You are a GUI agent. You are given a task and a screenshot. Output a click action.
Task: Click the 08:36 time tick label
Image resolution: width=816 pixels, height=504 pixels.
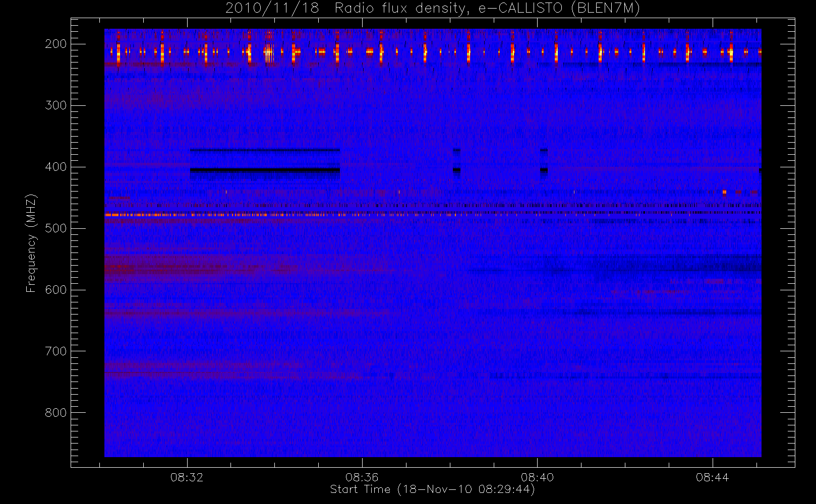click(x=362, y=477)
